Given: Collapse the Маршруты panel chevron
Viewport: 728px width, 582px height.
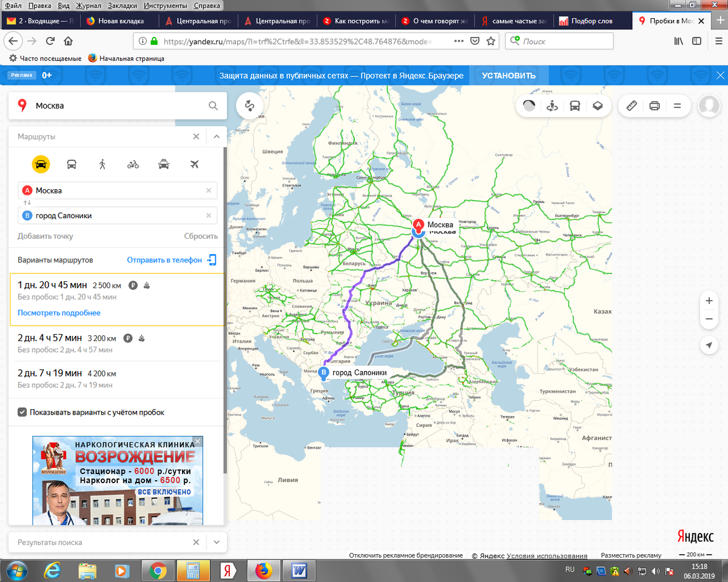Looking at the screenshot, I should [217, 136].
